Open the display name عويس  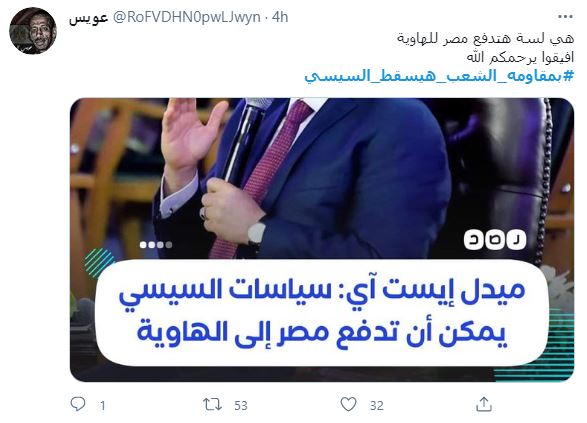coord(88,18)
